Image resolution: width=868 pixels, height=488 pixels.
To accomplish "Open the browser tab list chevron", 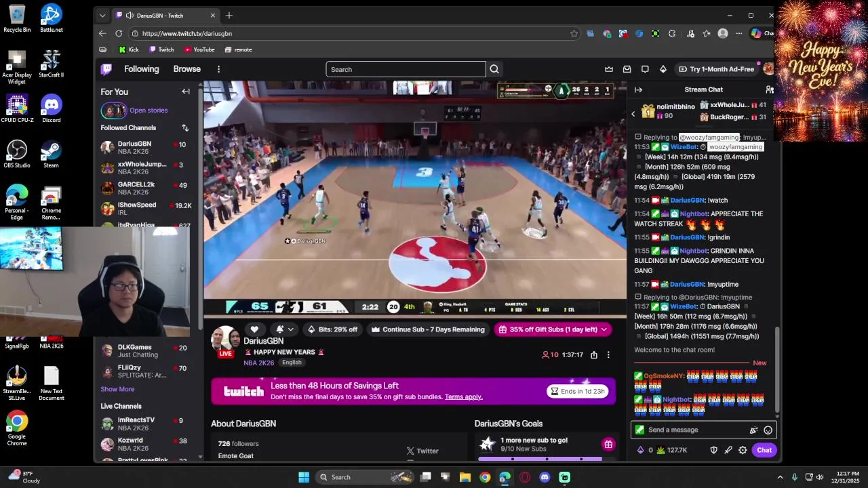I will (102, 15).
